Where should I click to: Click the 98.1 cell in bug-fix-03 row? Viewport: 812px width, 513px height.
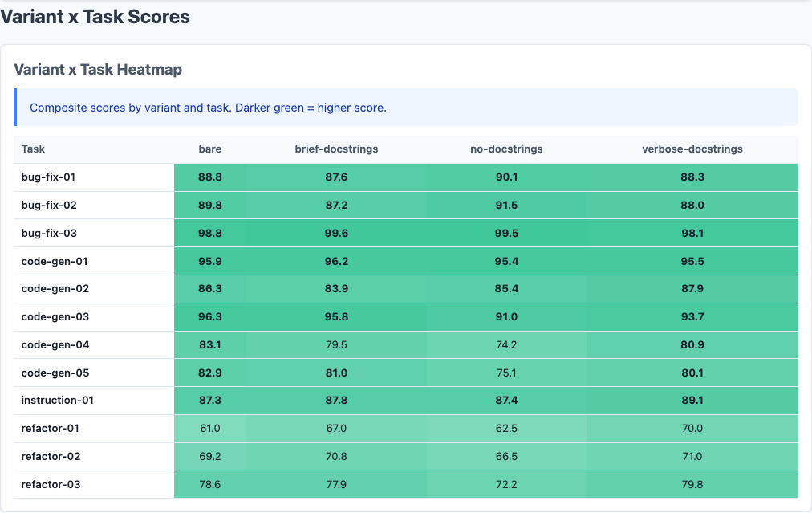click(x=692, y=233)
